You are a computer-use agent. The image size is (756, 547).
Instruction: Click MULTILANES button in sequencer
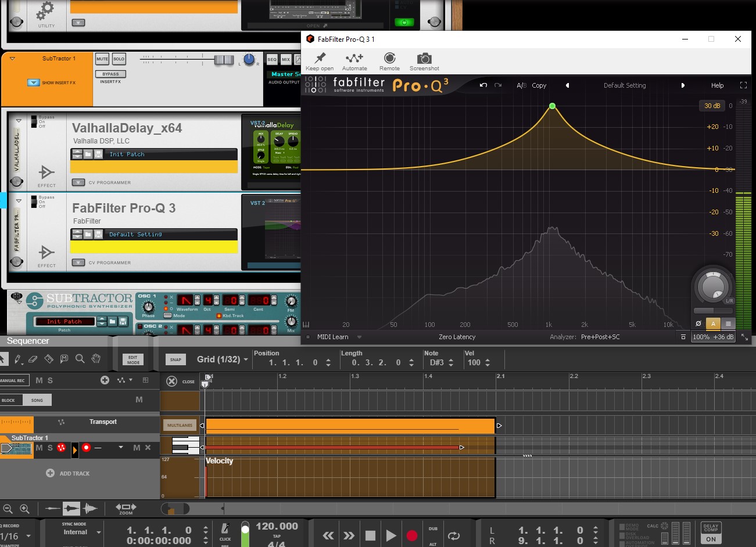(180, 426)
